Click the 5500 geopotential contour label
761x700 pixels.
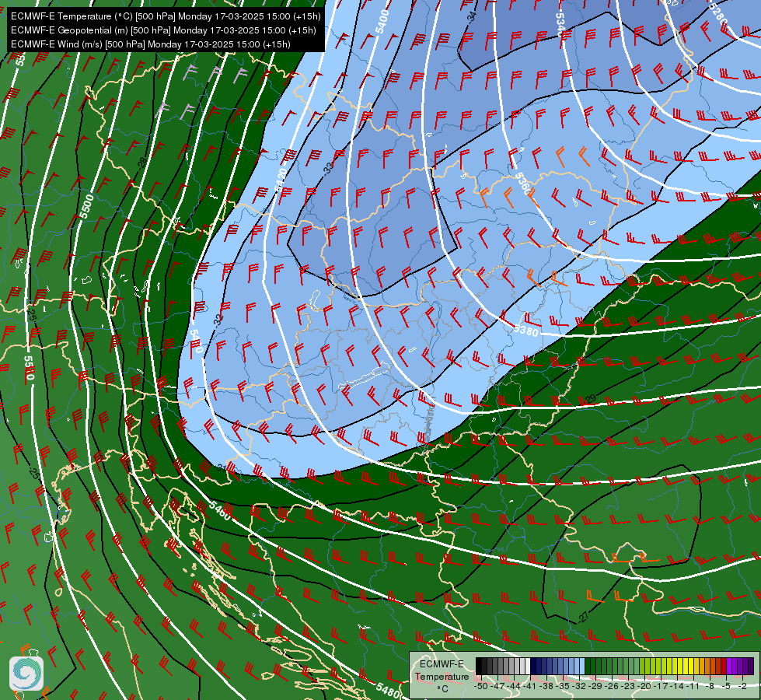[x=87, y=206]
